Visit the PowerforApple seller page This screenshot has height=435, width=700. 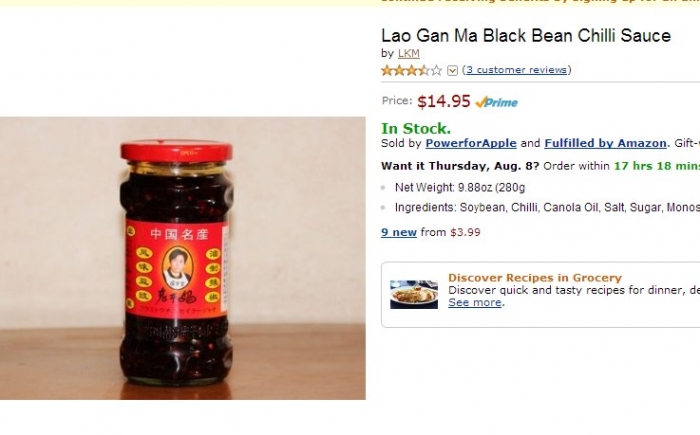tap(471, 144)
